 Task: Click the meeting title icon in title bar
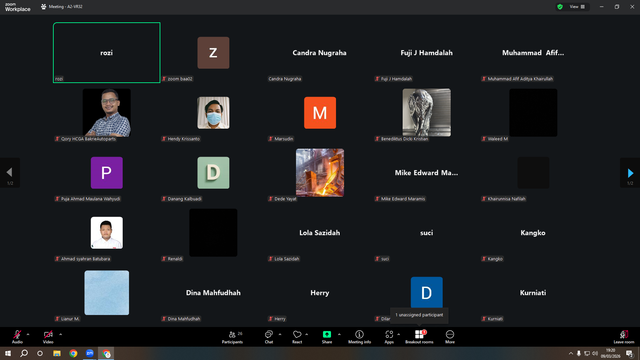[44, 7]
